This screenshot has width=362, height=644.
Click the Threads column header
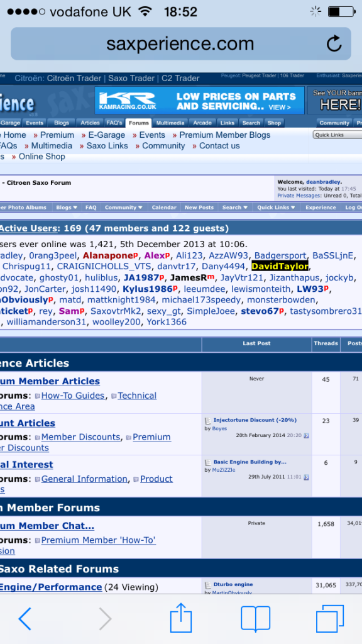pos(326,343)
